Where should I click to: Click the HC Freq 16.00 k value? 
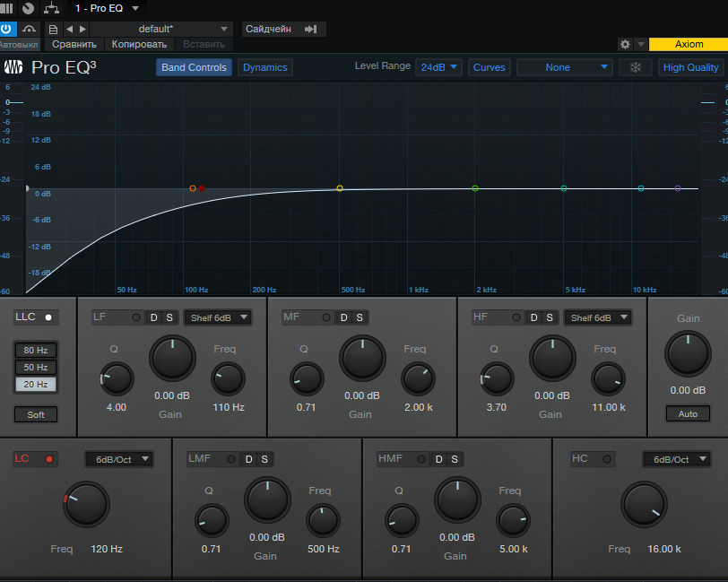coord(664,549)
